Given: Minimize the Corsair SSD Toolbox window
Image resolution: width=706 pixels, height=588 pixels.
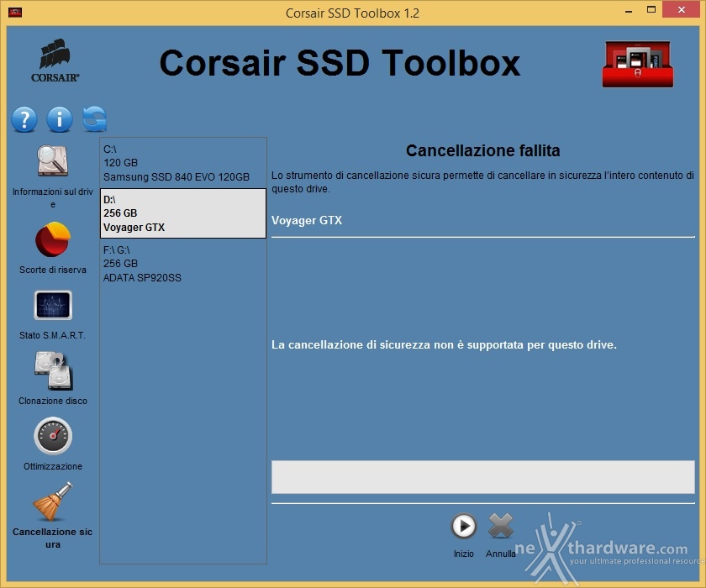Looking at the screenshot, I should point(629,10).
